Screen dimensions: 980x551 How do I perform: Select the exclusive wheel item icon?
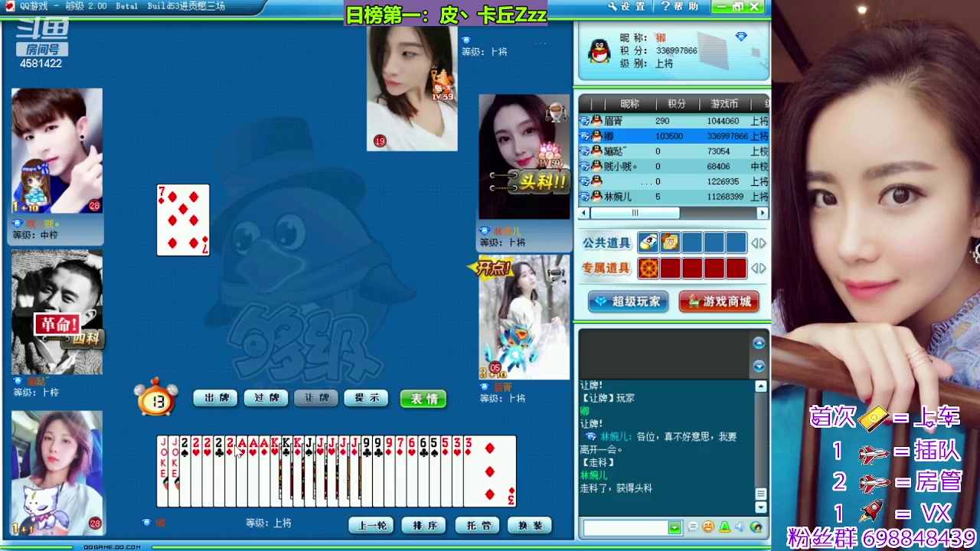pyautogui.click(x=648, y=268)
